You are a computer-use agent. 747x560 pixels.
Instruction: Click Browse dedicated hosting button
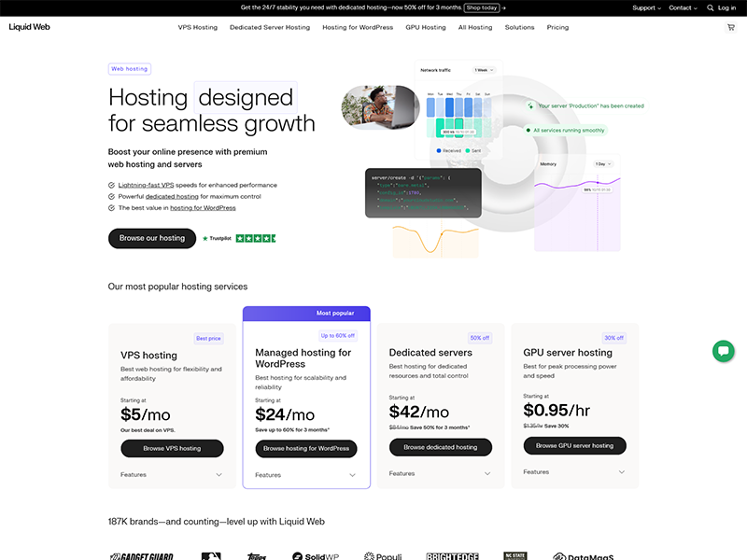coord(440,447)
